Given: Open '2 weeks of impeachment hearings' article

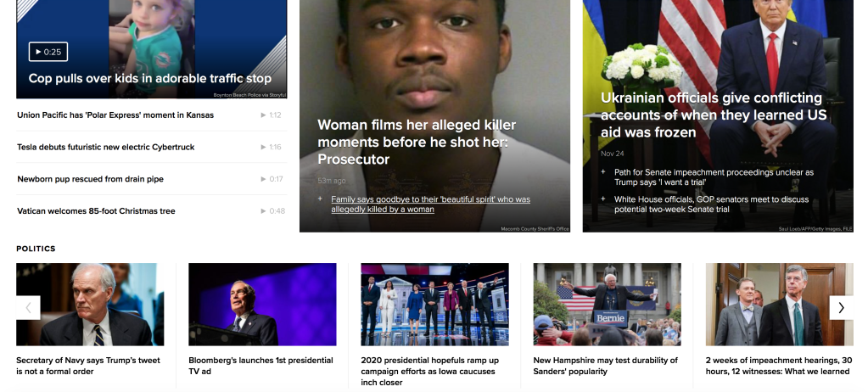Looking at the screenshot, I should click(777, 366).
